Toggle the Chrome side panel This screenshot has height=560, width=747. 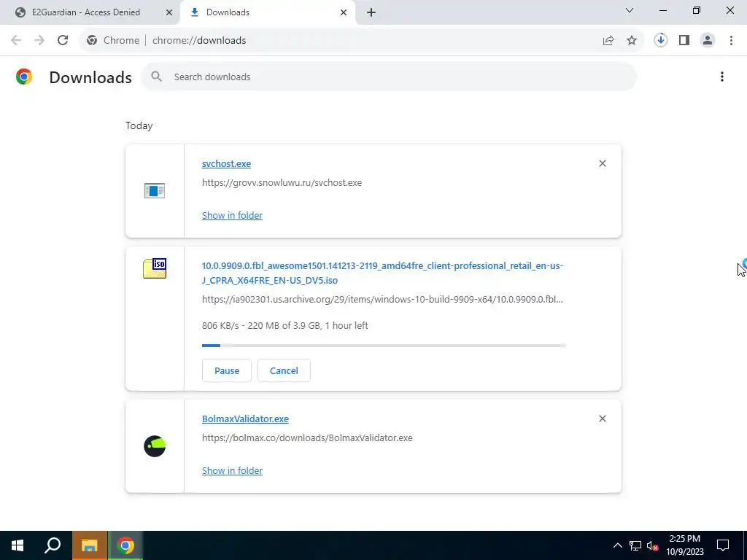[684, 41]
